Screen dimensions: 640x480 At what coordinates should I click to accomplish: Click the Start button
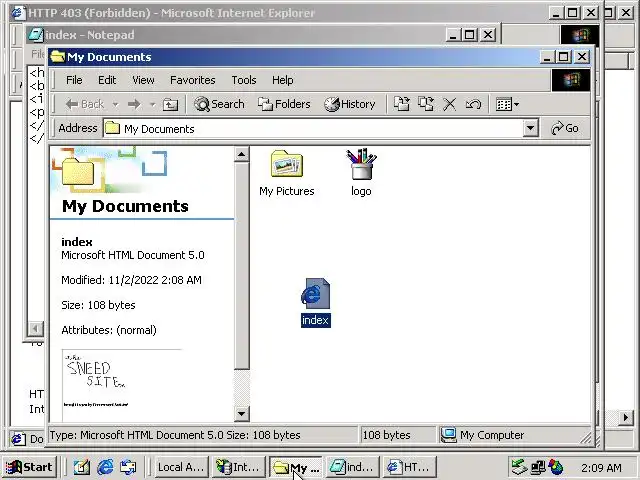29,467
